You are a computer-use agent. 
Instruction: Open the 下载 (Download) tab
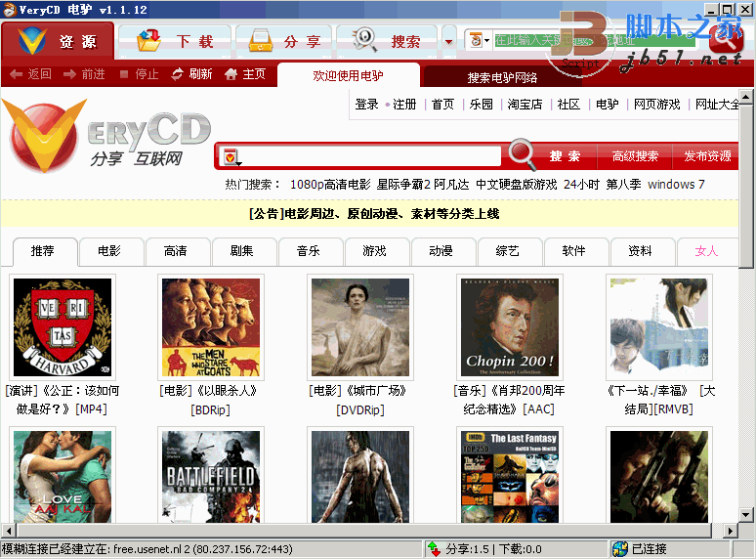click(176, 41)
